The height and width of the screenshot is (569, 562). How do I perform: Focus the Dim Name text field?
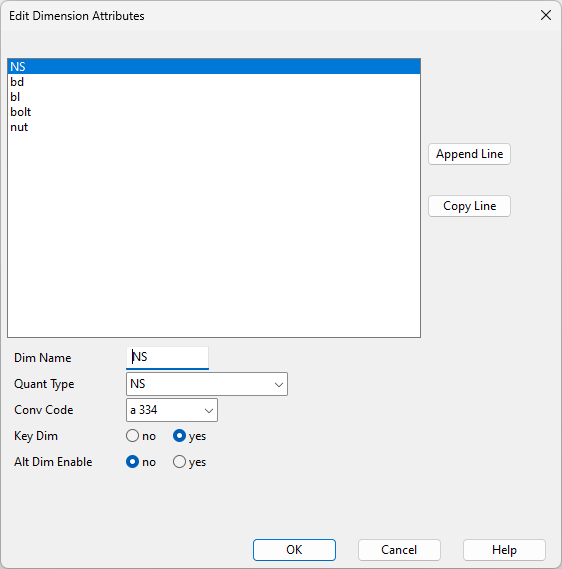click(x=167, y=358)
